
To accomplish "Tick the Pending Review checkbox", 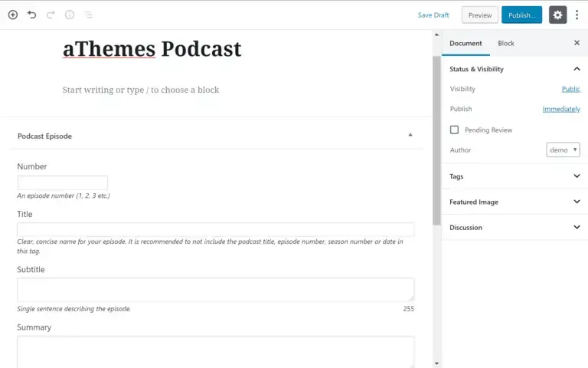I will point(454,130).
